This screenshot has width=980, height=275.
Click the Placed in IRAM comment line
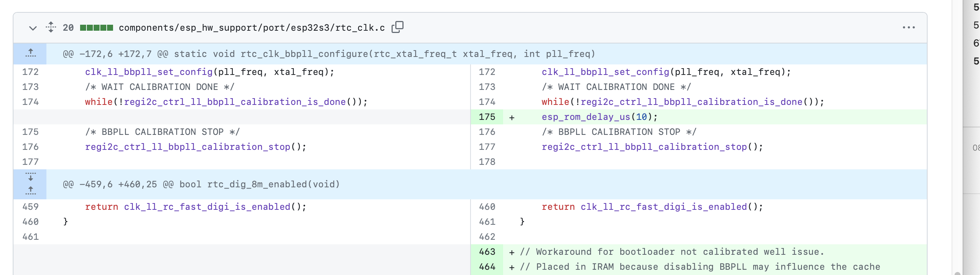coord(700,267)
